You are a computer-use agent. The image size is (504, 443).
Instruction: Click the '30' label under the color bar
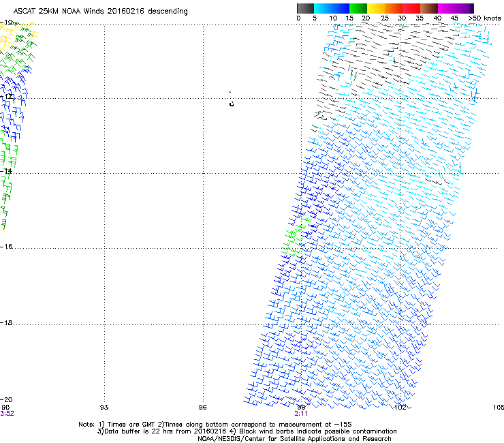(x=402, y=18)
